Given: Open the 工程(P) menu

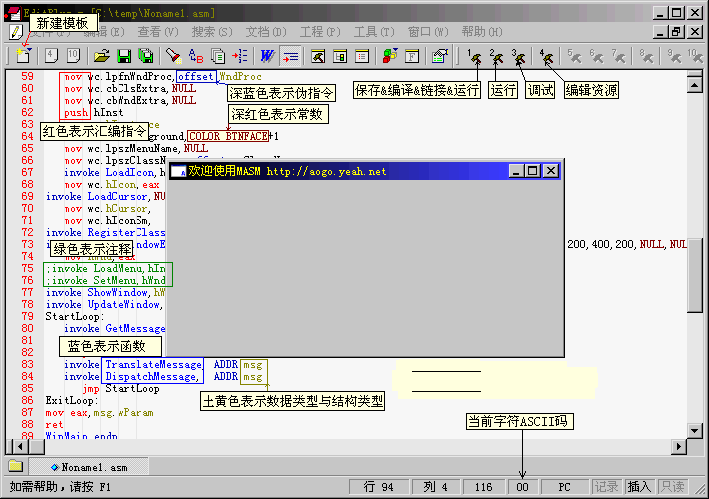Looking at the screenshot, I should pyautogui.click(x=320, y=32).
